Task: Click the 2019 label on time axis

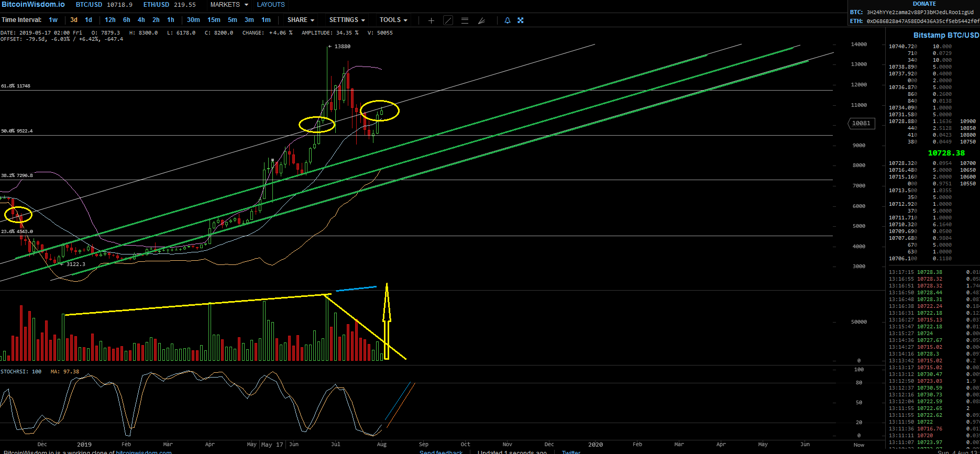Action: [x=84, y=445]
